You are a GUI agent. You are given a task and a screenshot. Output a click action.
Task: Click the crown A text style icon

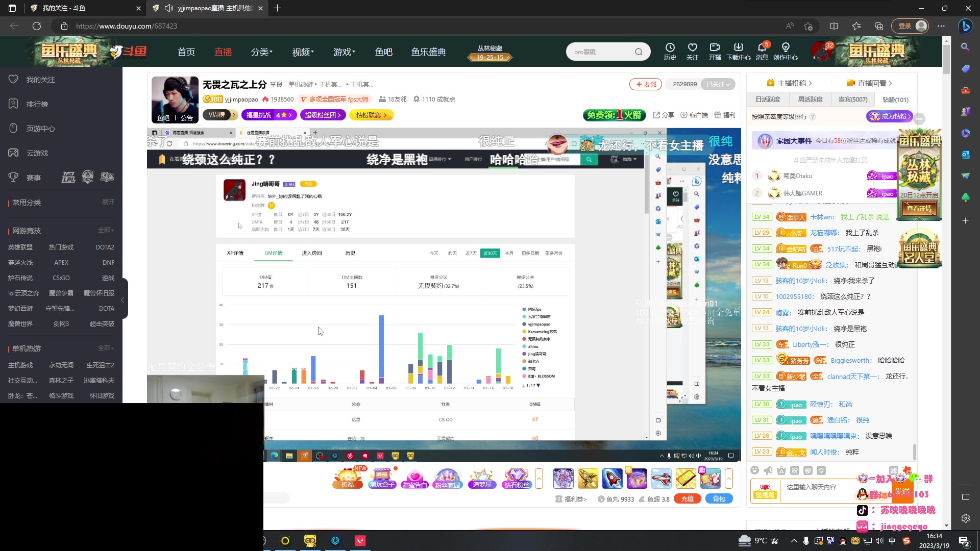(781, 470)
